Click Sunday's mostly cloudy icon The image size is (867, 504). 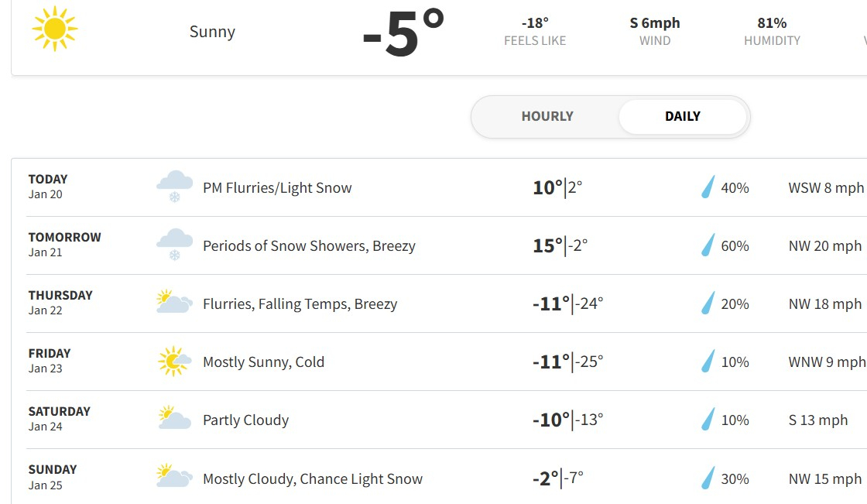click(174, 476)
